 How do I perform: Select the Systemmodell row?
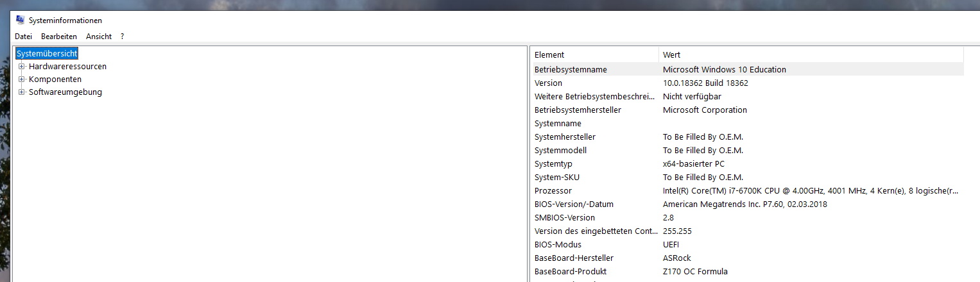748,150
